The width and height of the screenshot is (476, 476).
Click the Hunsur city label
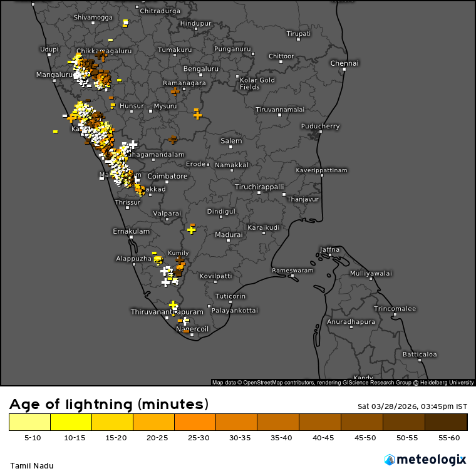(x=132, y=106)
